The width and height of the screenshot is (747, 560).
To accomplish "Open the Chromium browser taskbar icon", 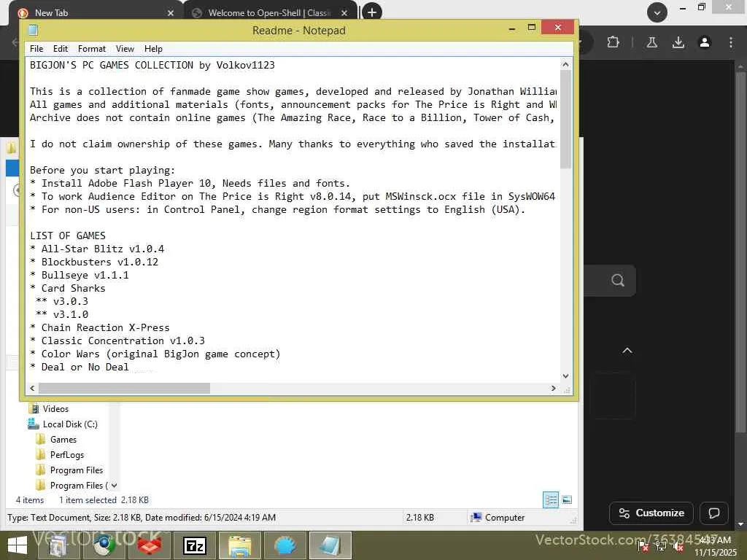I will click(x=104, y=545).
